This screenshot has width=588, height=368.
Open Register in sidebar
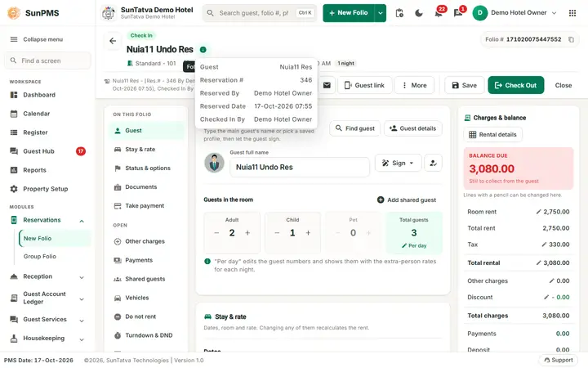(x=47, y=132)
